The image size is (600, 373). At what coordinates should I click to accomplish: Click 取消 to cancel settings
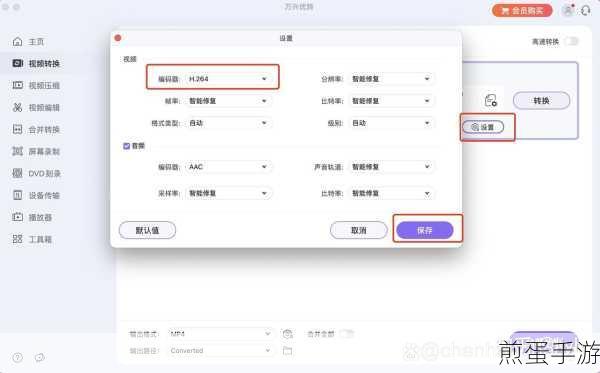(359, 230)
